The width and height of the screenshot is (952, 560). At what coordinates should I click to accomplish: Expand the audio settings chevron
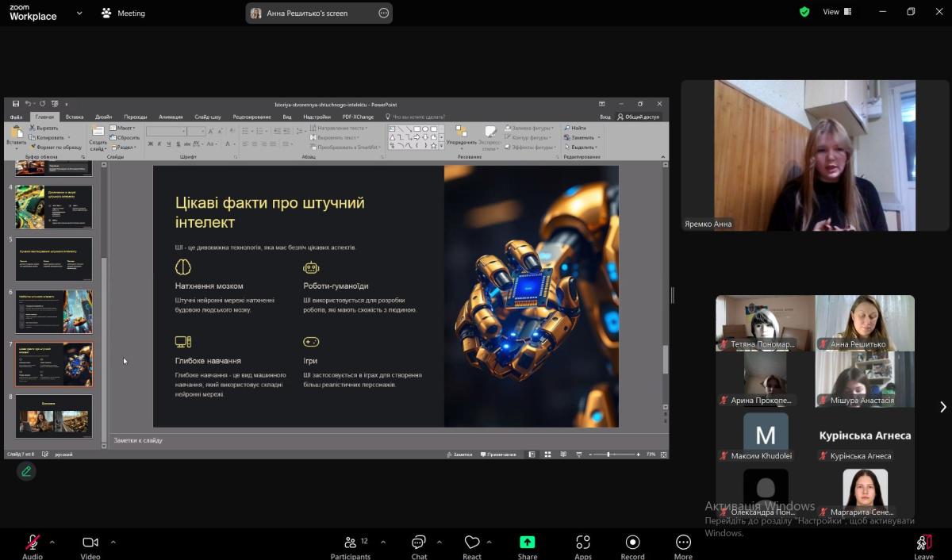tap(52, 543)
